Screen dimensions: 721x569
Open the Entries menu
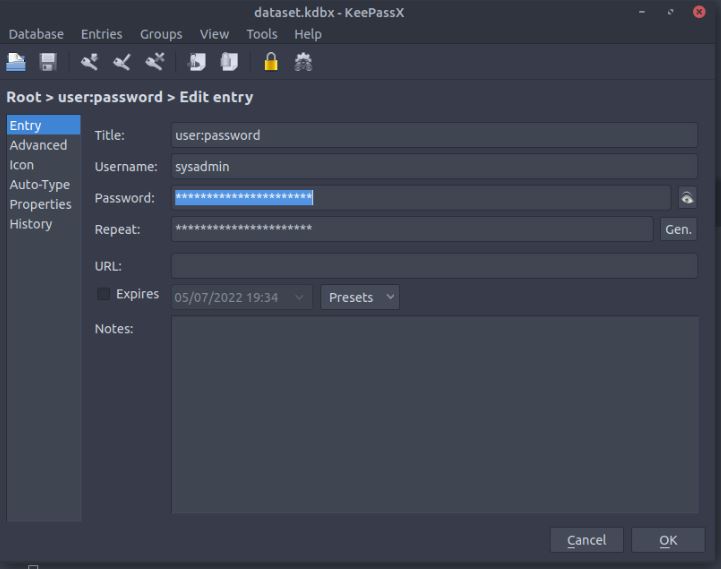(102, 34)
